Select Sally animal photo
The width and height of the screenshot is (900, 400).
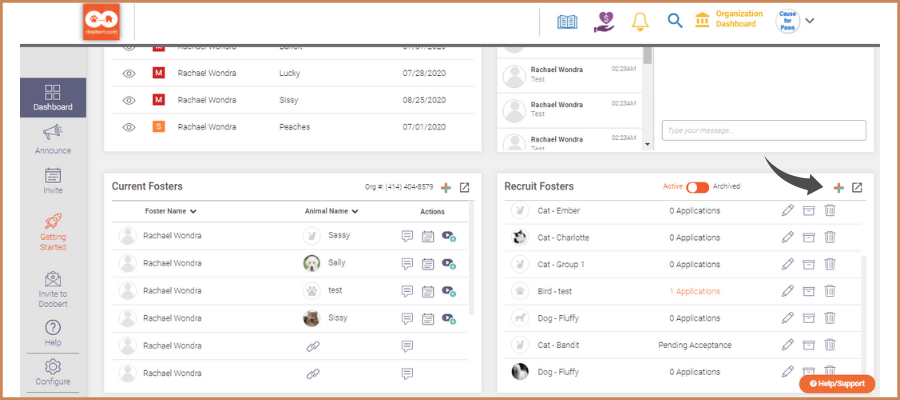312,263
